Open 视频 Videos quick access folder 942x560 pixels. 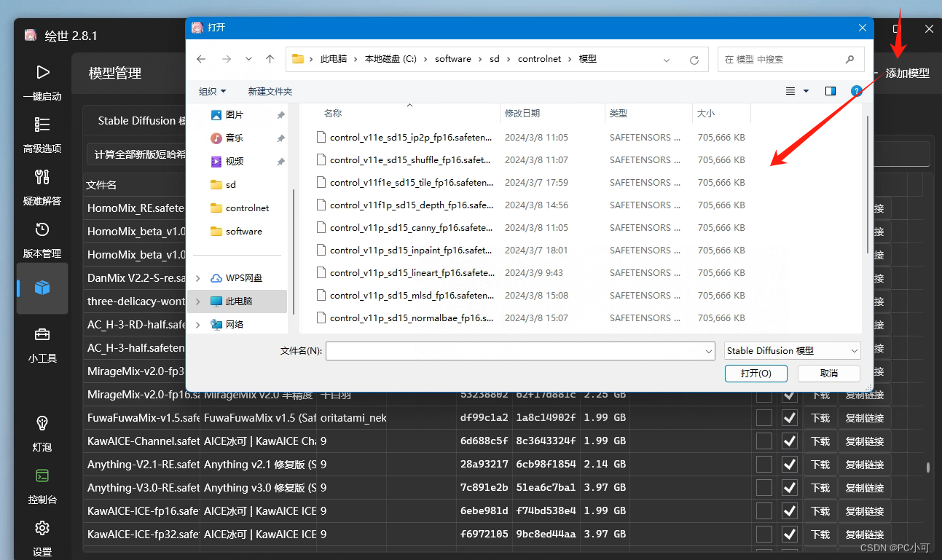click(227, 162)
